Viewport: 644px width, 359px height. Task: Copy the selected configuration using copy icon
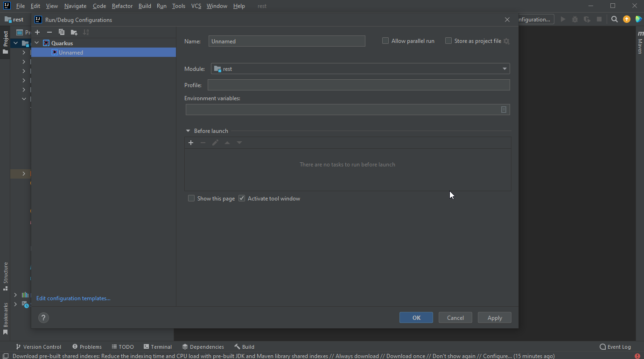pos(61,32)
